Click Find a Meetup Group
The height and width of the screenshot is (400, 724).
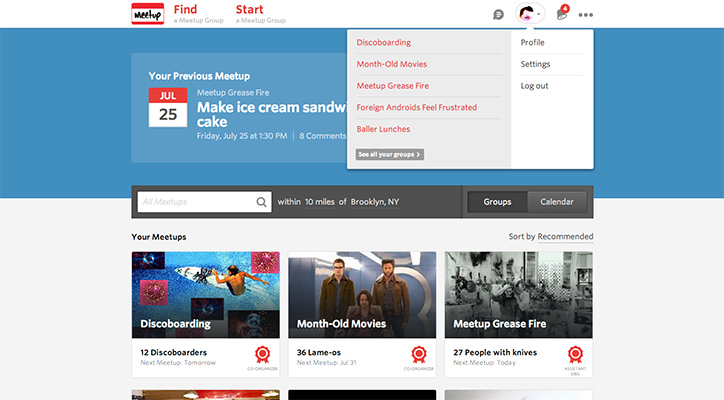(198, 14)
